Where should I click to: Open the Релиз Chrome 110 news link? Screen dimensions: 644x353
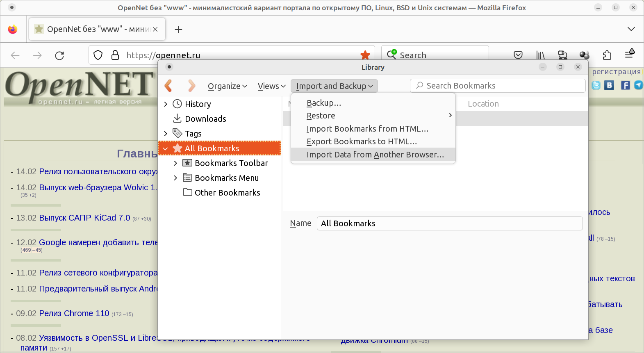[74, 313]
